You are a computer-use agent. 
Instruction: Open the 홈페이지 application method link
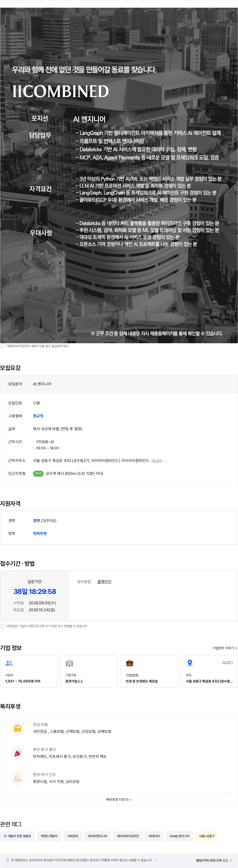point(104,582)
